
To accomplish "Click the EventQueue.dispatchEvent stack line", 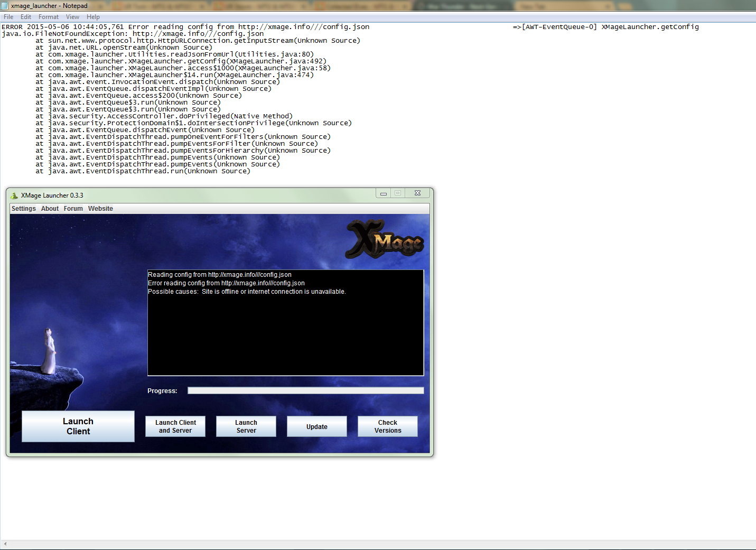I will pyautogui.click(x=145, y=130).
